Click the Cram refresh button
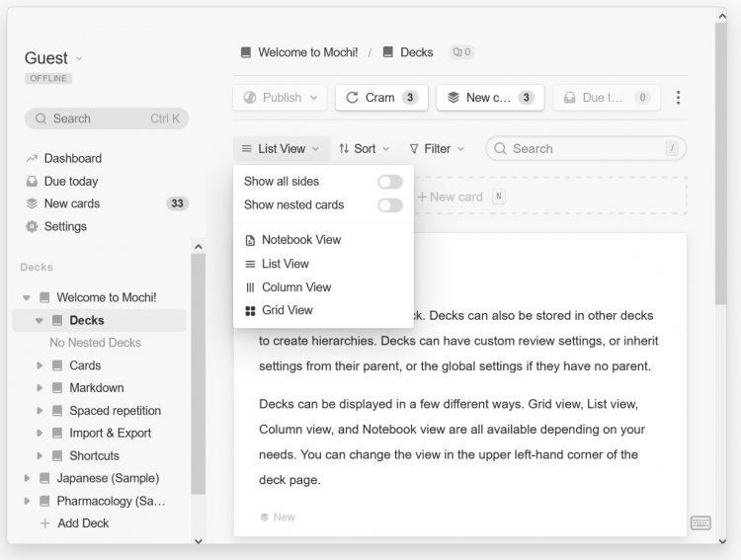 380,98
